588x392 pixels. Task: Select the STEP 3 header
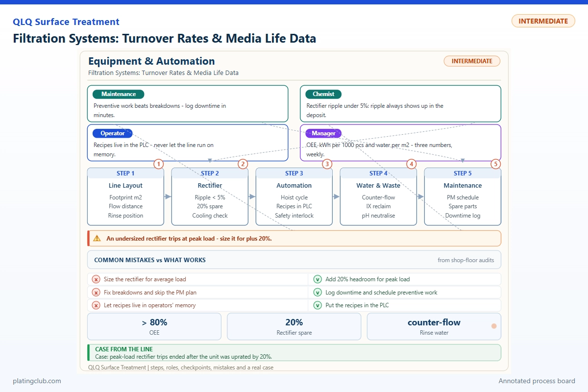coord(294,173)
